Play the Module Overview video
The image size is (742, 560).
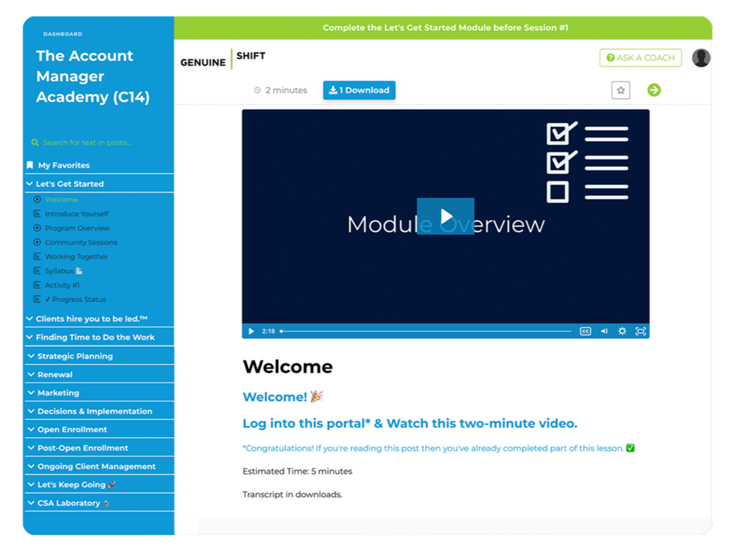coord(446,216)
